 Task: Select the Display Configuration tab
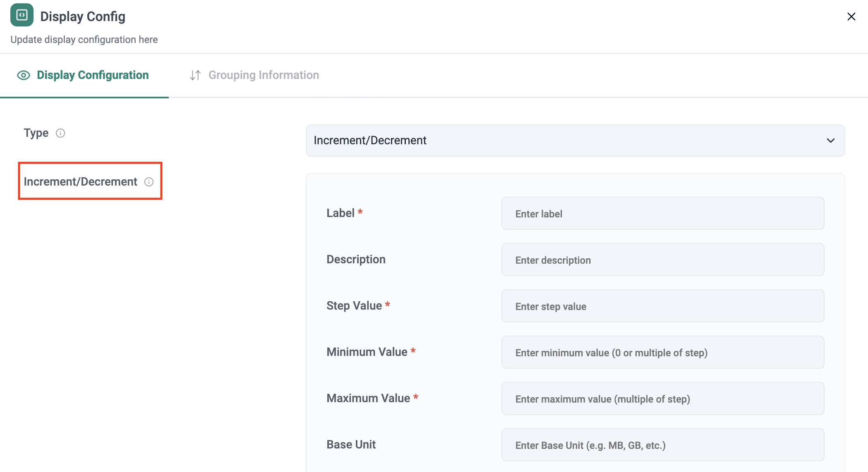pyautogui.click(x=92, y=75)
